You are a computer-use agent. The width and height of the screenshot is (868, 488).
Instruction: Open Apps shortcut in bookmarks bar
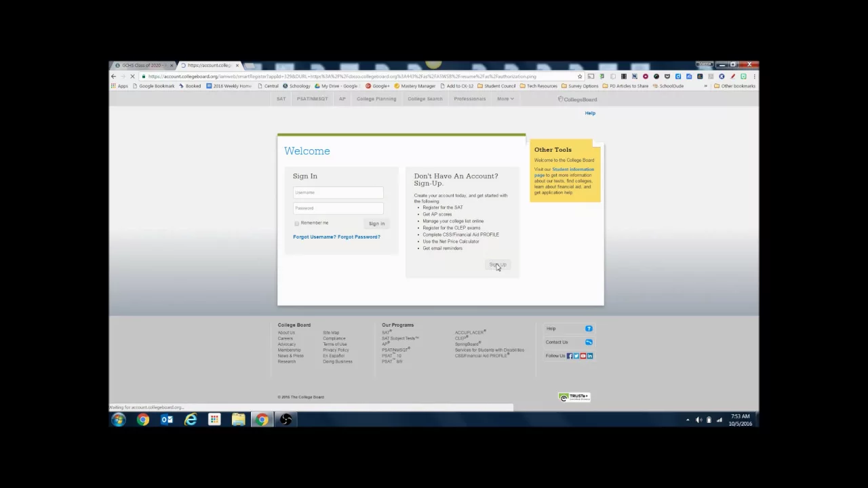click(x=119, y=86)
